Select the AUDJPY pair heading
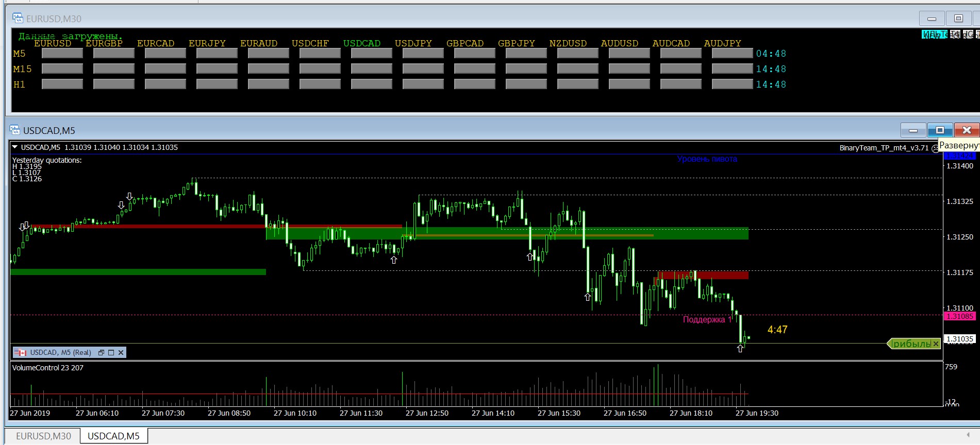Screen dimensions: 980x445 coord(723,43)
